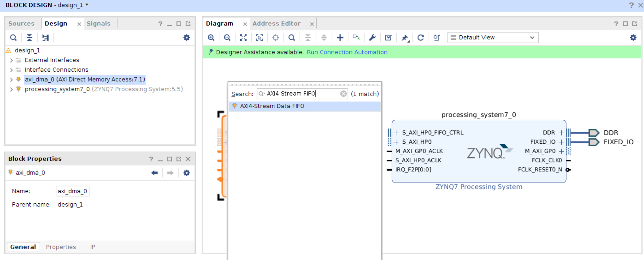This screenshot has height=260, width=644.
Task: Switch to Properties tab in Block Properties
Action: (61, 247)
